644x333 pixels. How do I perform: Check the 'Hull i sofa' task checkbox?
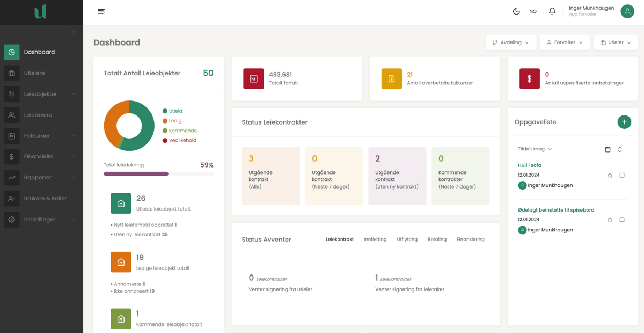[622, 175]
